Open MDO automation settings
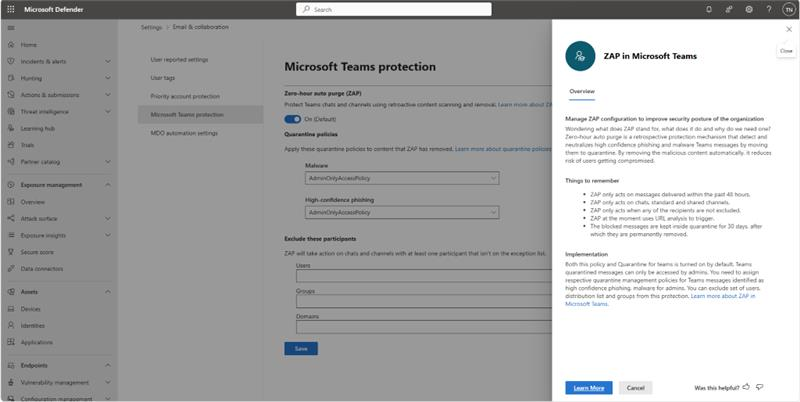 click(x=184, y=133)
